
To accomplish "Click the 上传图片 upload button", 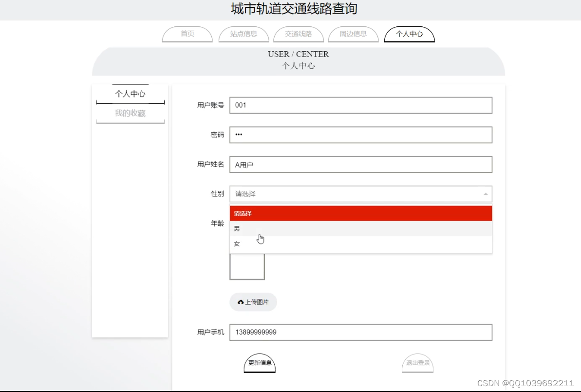I will click(253, 302).
